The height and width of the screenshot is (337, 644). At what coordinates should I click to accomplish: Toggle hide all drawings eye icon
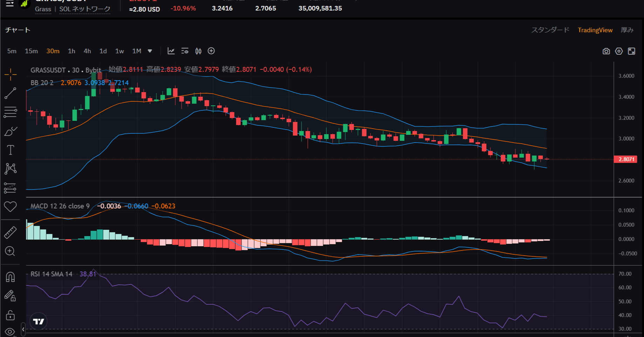[x=10, y=331]
